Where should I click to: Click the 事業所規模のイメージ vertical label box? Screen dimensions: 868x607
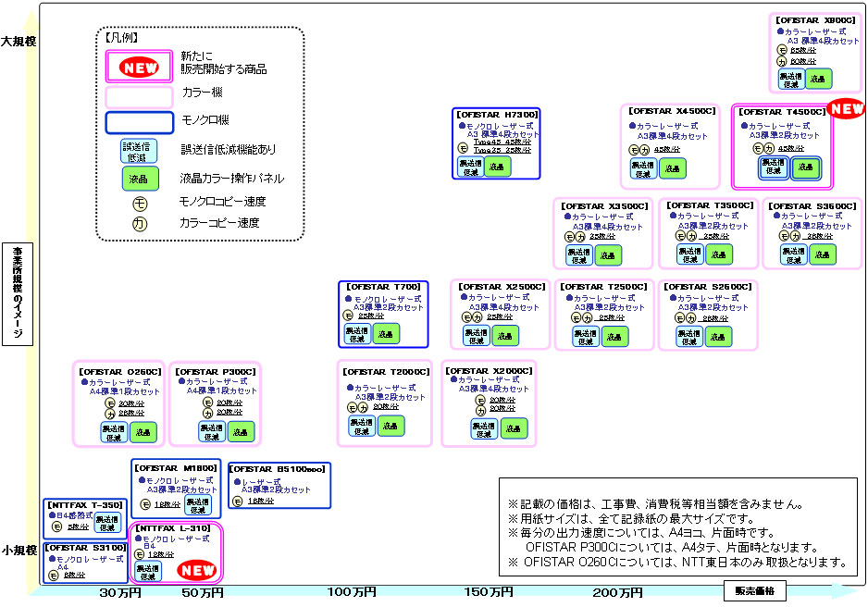coord(18,294)
